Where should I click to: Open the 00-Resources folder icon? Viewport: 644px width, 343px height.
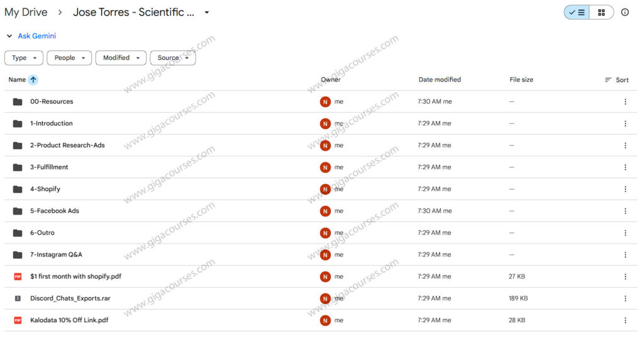[x=17, y=101]
